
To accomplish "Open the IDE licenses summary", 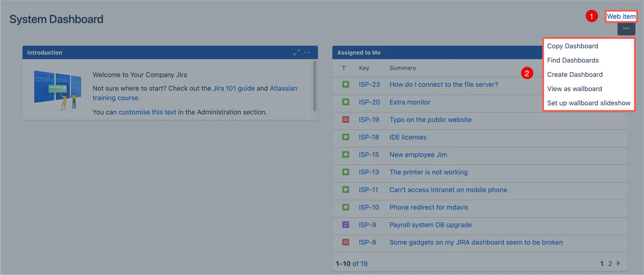I will coord(408,137).
